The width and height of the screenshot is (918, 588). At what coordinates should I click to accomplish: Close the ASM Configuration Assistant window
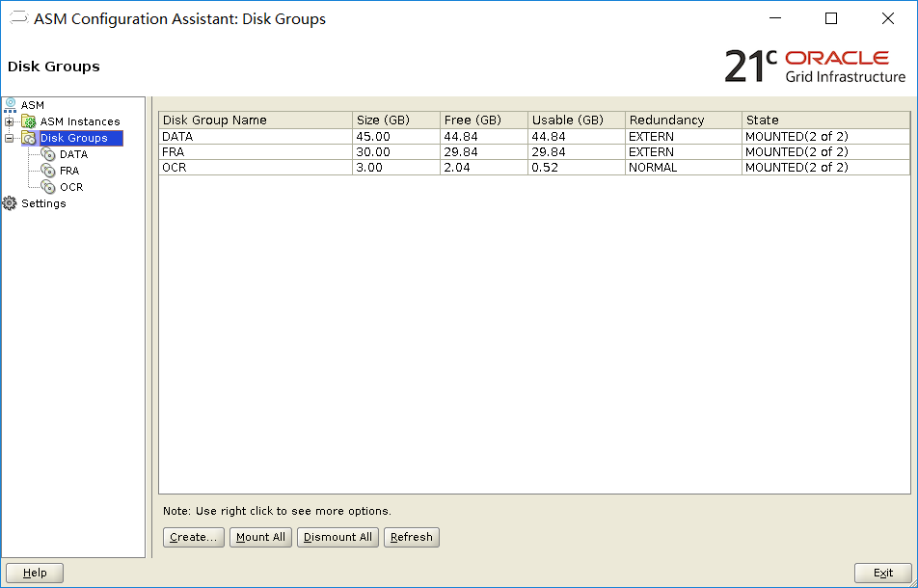887,18
